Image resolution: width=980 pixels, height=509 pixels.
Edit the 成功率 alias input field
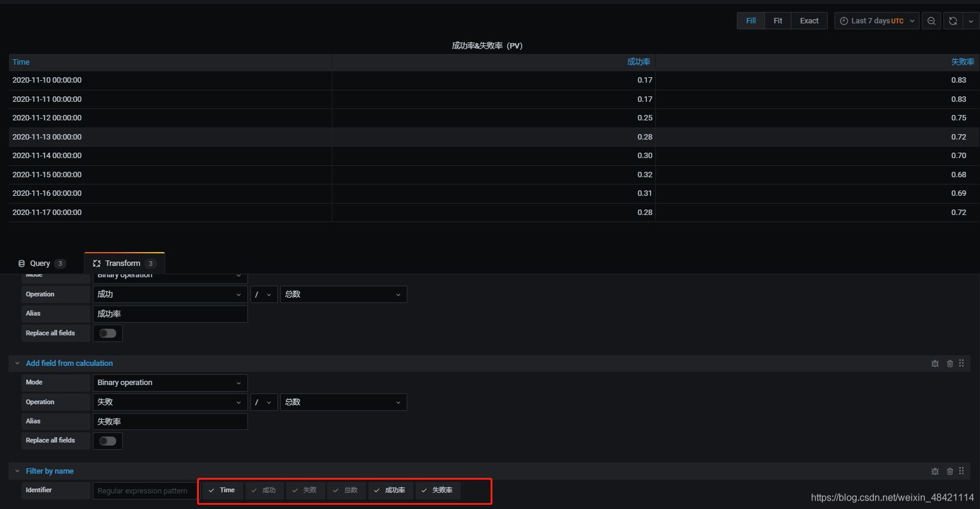tap(170, 314)
